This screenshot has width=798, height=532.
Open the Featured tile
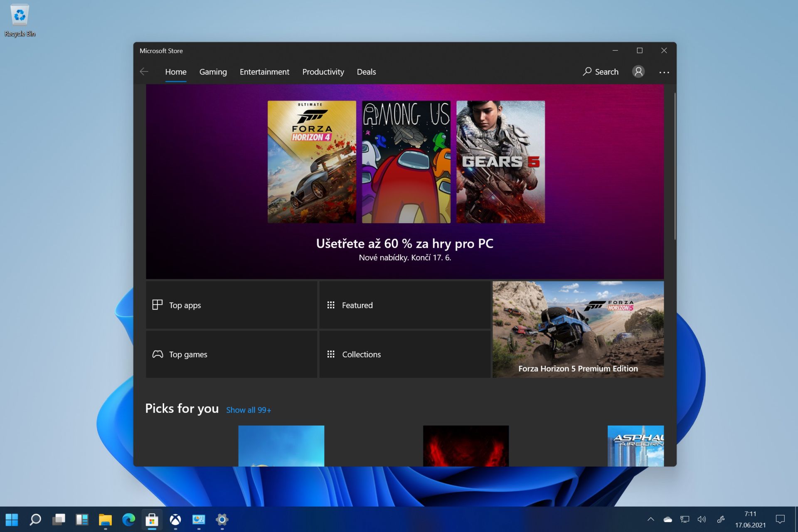click(x=405, y=305)
